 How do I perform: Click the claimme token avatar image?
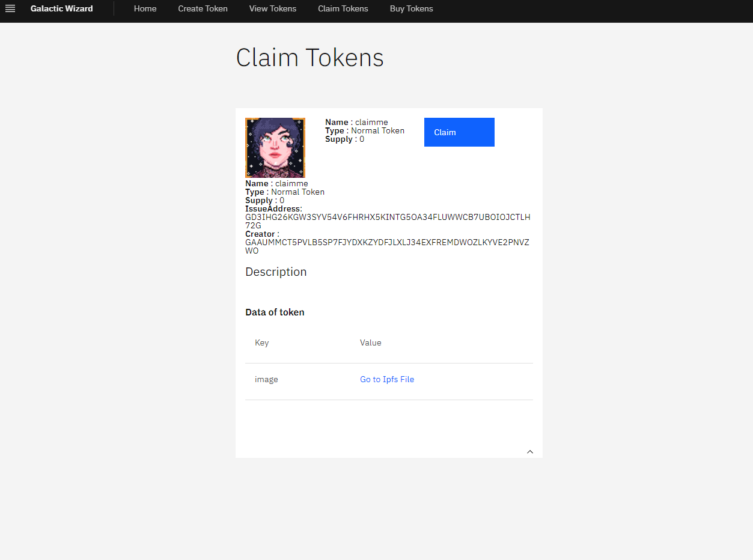click(275, 148)
